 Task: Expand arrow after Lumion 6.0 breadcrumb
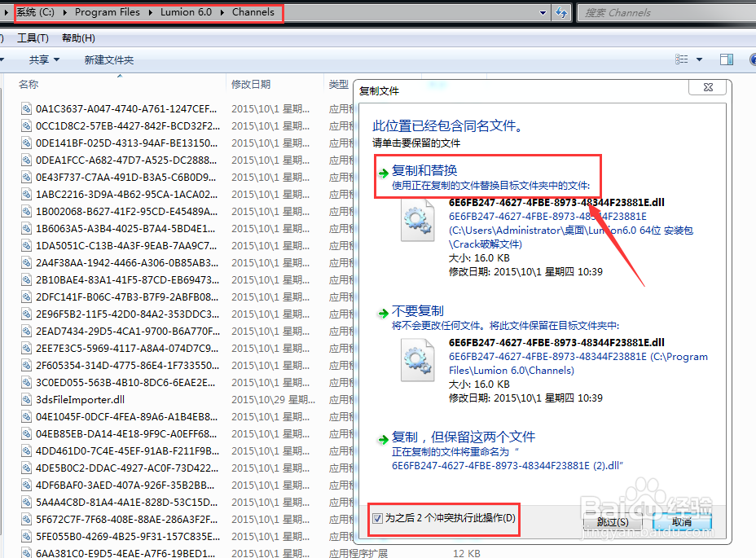(222, 12)
